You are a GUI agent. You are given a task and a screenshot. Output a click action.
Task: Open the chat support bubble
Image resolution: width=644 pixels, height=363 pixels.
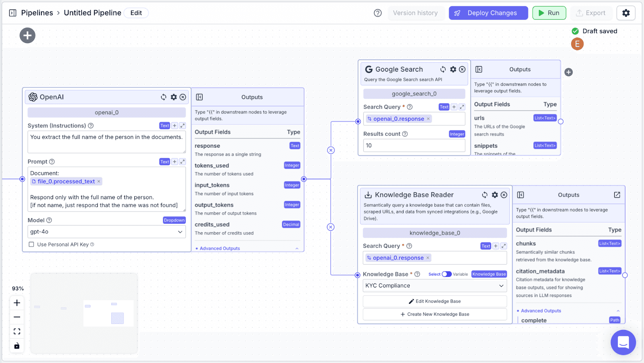(x=623, y=342)
